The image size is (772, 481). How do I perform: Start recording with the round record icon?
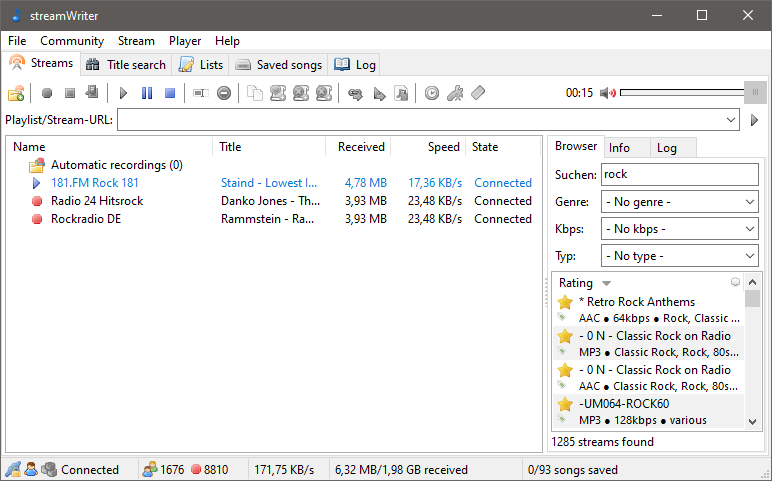pyautogui.click(x=47, y=93)
